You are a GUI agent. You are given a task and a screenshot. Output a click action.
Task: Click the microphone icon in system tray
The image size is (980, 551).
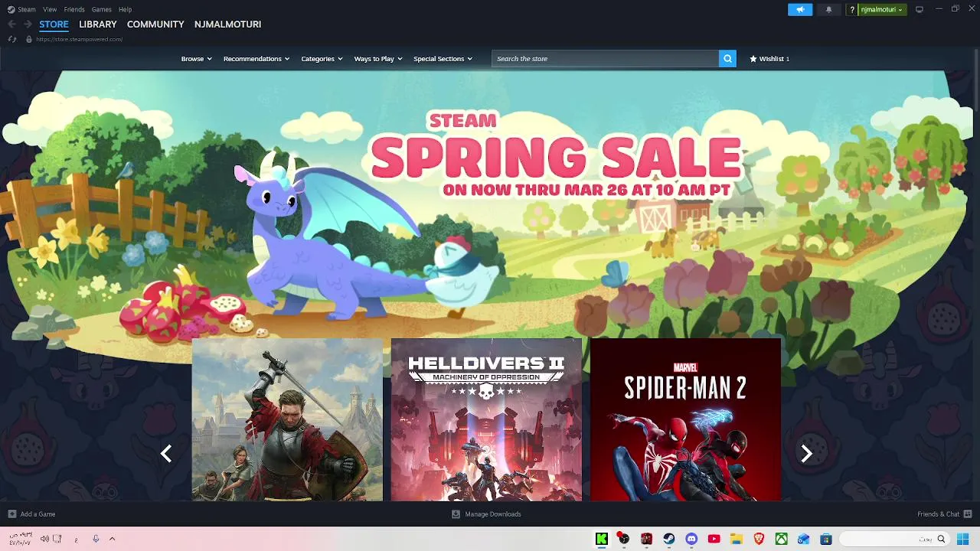96,539
